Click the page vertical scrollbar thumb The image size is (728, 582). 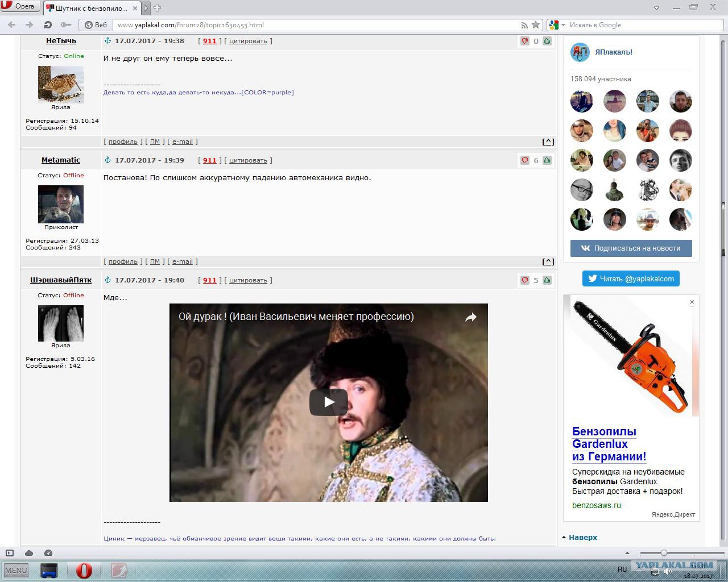click(723, 230)
